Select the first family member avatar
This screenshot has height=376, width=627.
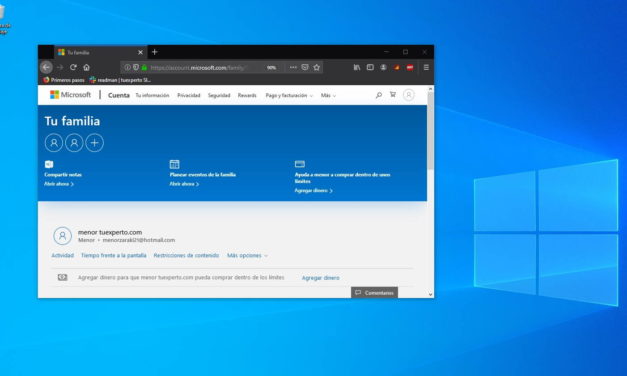click(x=54, y=143)
